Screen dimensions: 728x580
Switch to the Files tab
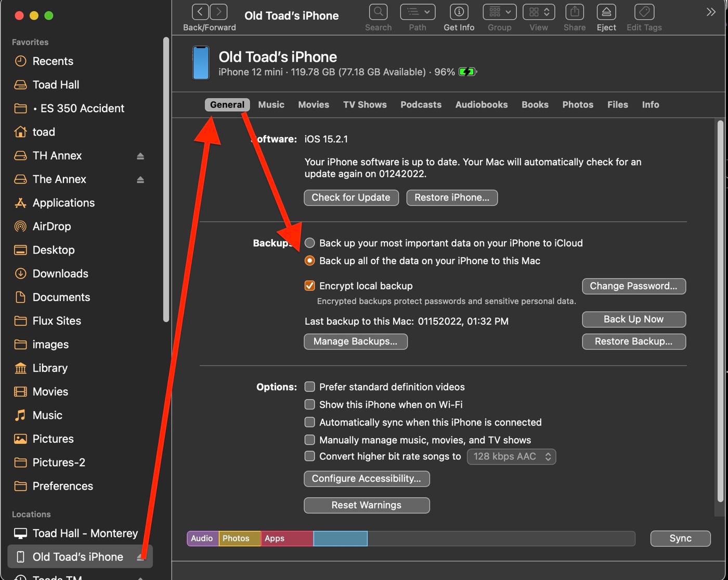tap(618, 104)
